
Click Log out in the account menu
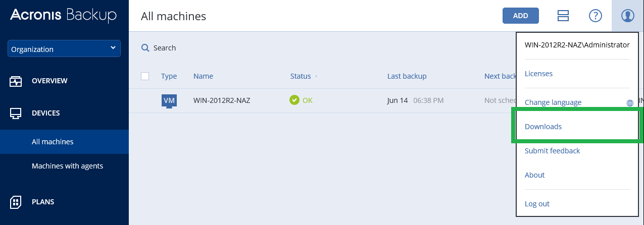point(537,204)
